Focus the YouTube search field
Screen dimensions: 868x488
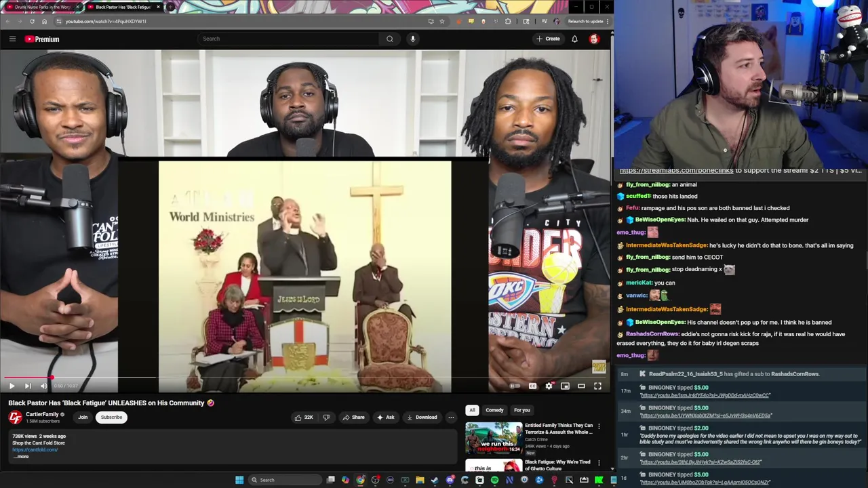290,39
